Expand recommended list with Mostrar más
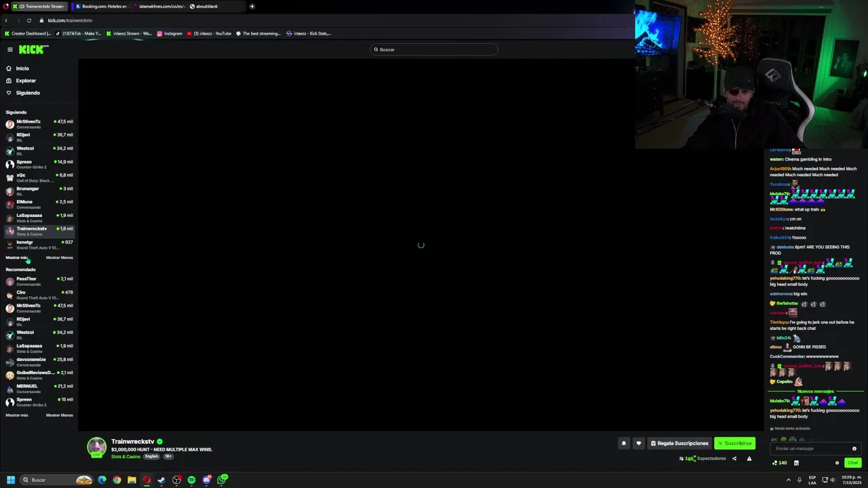Viewport: 868px width, 488px height. tap(17, 415)
